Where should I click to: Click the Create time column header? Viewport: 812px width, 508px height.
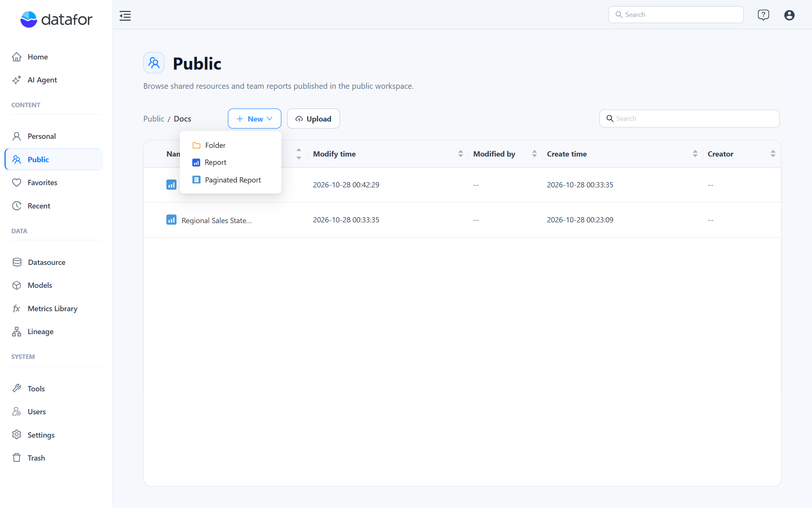pyautogui.click(x=567, y=154)
